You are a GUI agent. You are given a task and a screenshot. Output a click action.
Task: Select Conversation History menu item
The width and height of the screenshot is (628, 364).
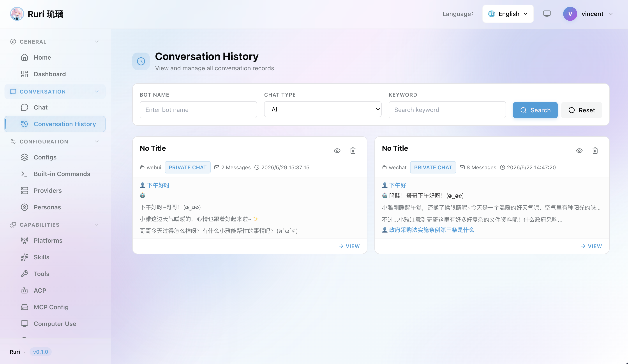(55, 124)
